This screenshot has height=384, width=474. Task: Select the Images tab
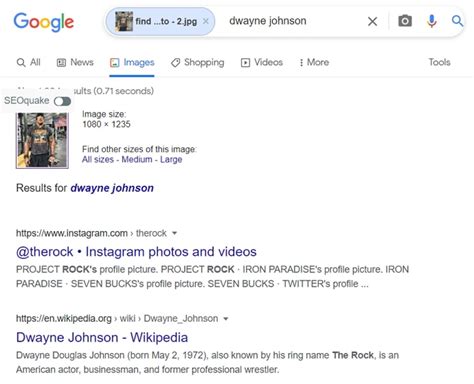(x=132, y=62)
